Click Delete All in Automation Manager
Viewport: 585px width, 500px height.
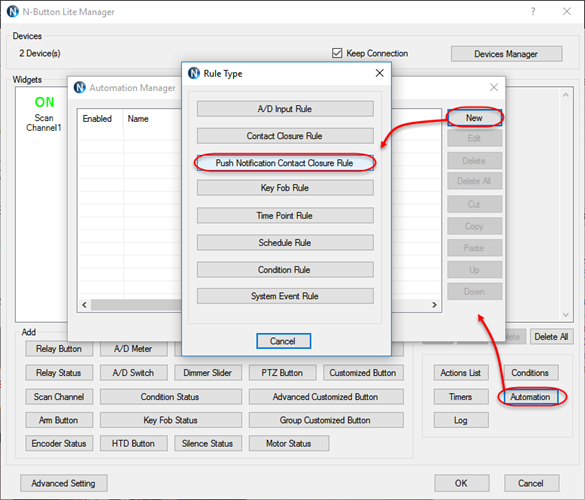[x=474, y=181]
